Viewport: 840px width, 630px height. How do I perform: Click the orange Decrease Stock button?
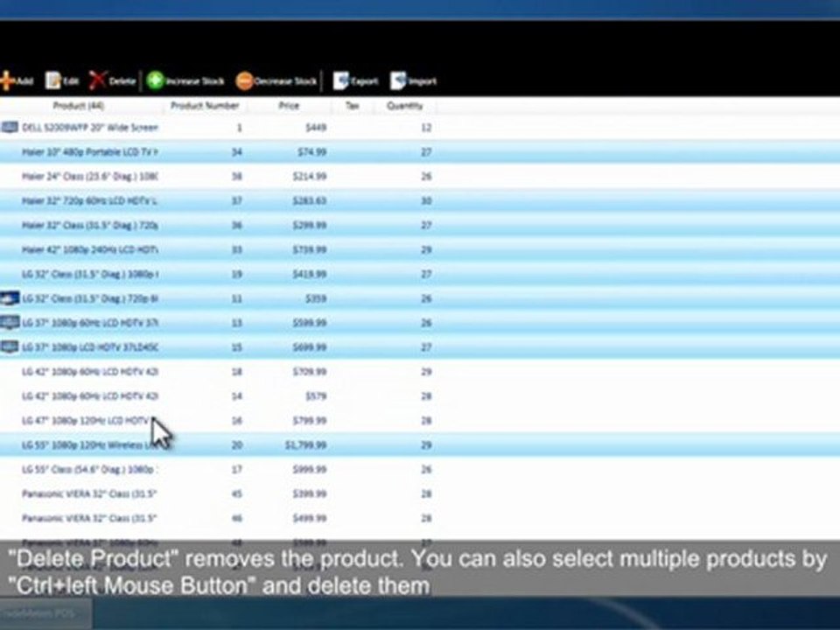pos(276,80)
